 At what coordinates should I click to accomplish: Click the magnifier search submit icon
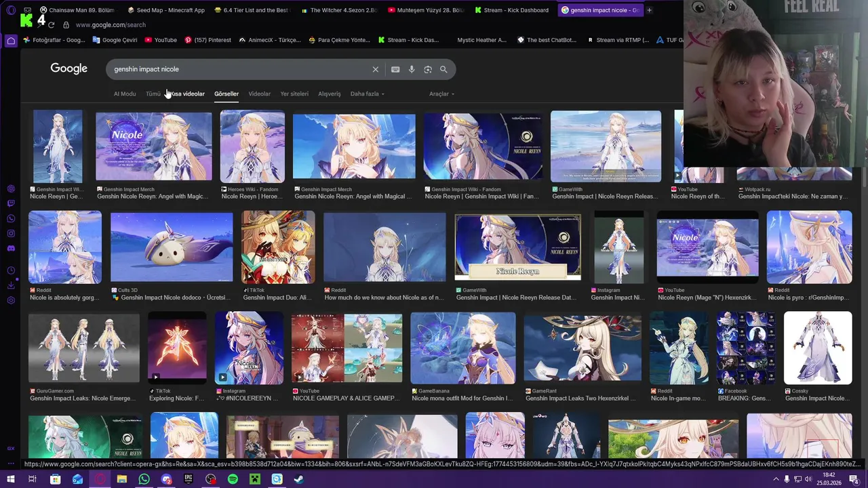tap(443, 69)
